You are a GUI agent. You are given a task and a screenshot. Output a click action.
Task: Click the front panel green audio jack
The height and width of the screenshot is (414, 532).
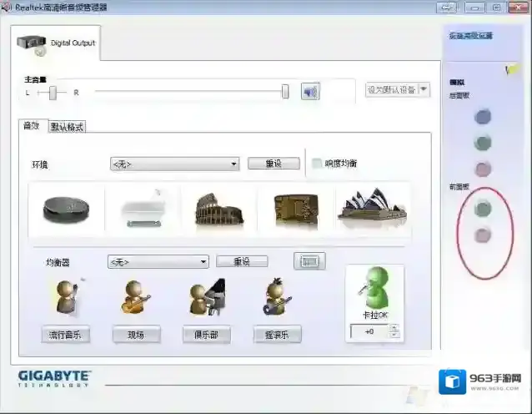tap(483, 207)
